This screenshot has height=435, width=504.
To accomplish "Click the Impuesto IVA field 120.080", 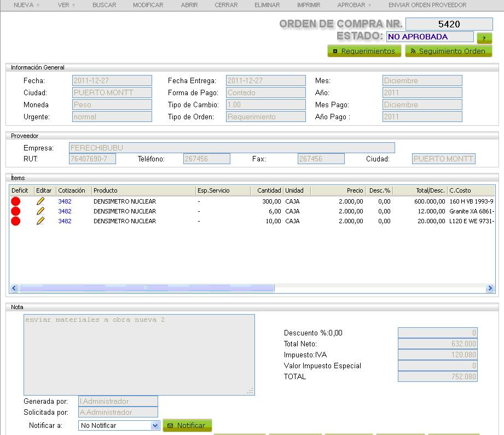I will (x=437, y=355).
